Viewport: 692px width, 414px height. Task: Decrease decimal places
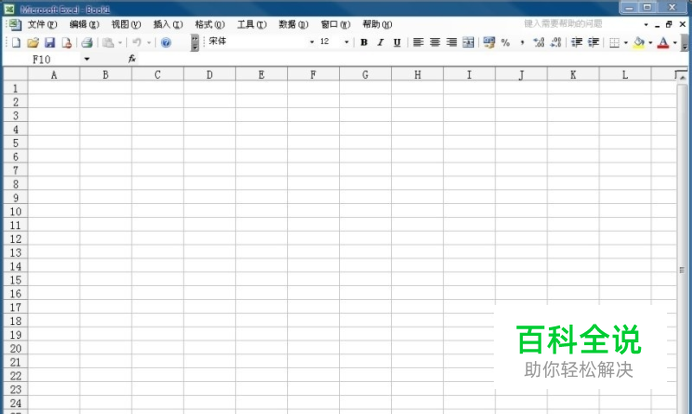click(x=556, y=42)
